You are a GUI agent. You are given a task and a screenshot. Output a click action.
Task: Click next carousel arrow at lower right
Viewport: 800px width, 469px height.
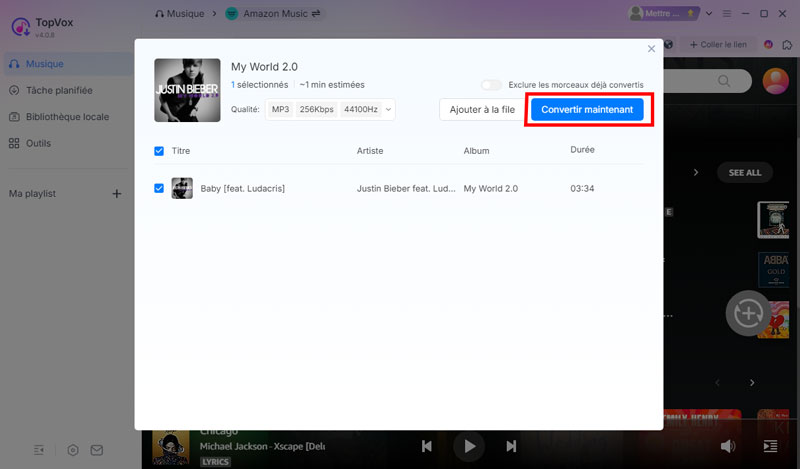pyautogui.click(x=752, y=383)
